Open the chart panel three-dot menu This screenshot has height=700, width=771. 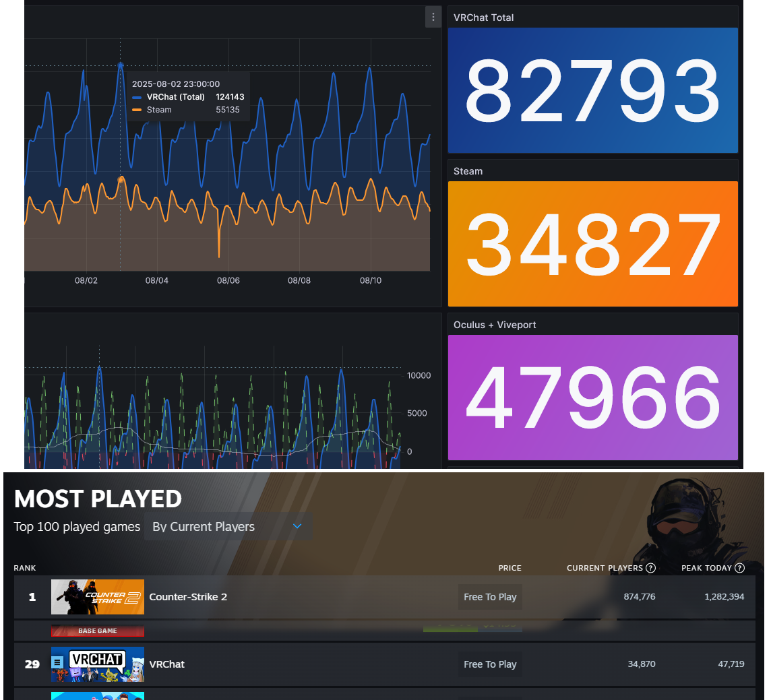433,18
